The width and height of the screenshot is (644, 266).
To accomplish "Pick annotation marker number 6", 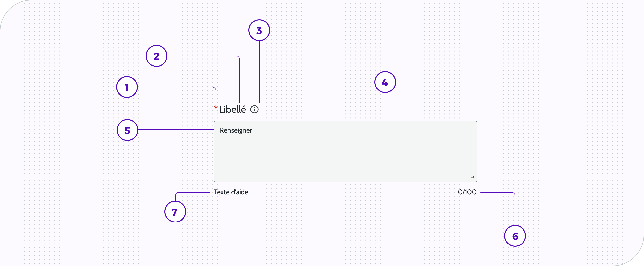I will (x=515, y=236).
